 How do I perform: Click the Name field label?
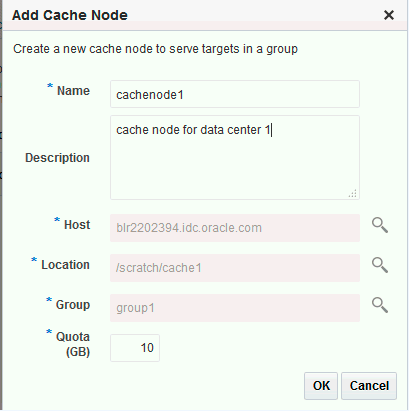click(73, 91)
